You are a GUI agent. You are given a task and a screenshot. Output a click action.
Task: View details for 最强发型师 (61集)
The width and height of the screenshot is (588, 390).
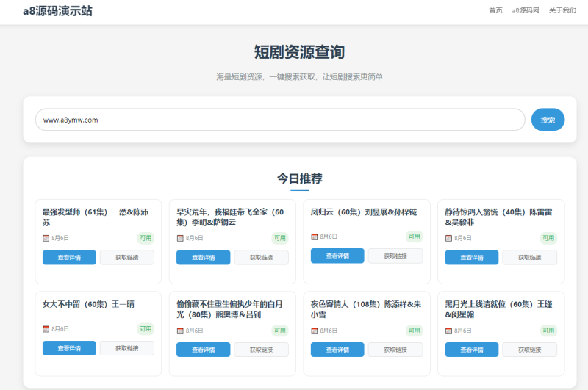coord(69,257)
